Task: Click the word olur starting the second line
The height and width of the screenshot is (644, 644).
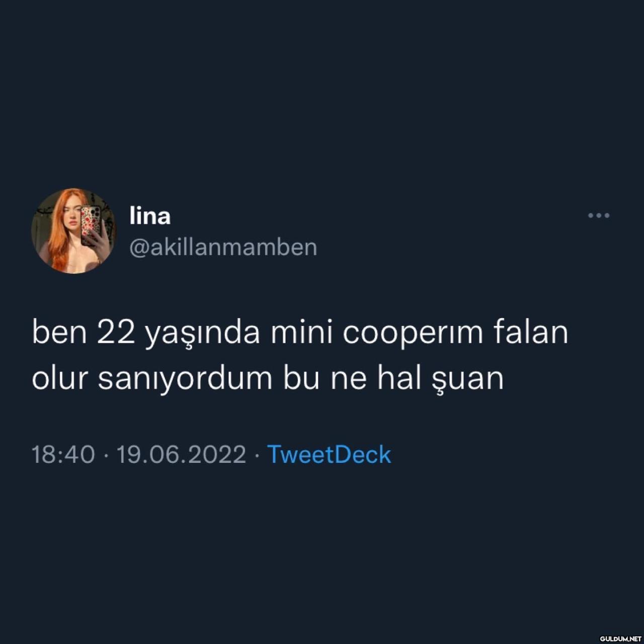Action: coord(60,378)
